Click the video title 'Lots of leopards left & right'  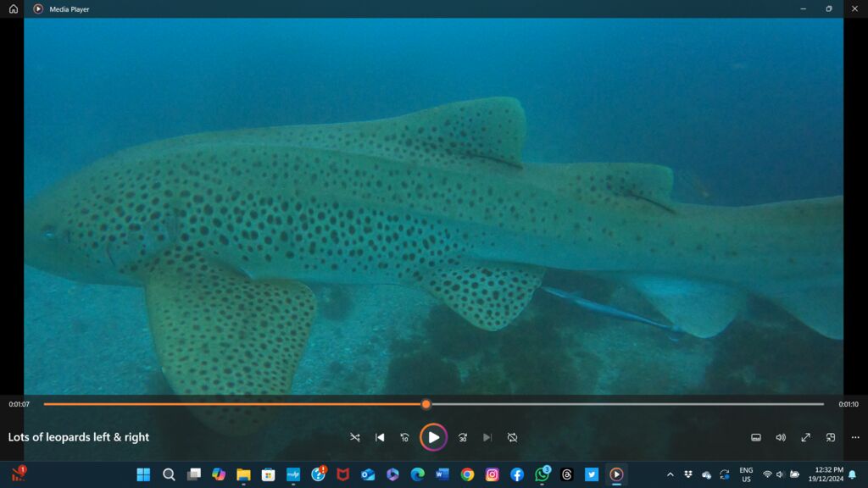(x=79, y=437)
